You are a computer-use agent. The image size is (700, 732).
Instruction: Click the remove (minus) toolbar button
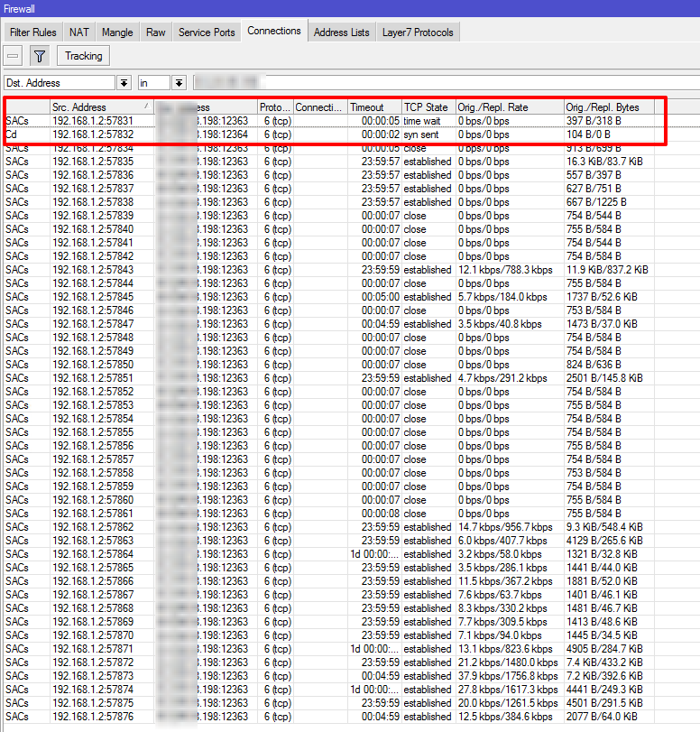[13, 57]
